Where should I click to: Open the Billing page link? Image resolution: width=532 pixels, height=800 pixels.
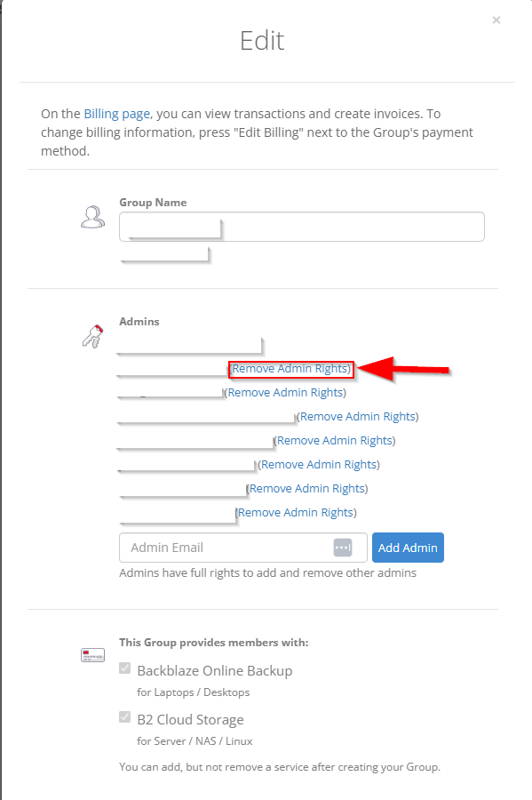coord(116,113)
